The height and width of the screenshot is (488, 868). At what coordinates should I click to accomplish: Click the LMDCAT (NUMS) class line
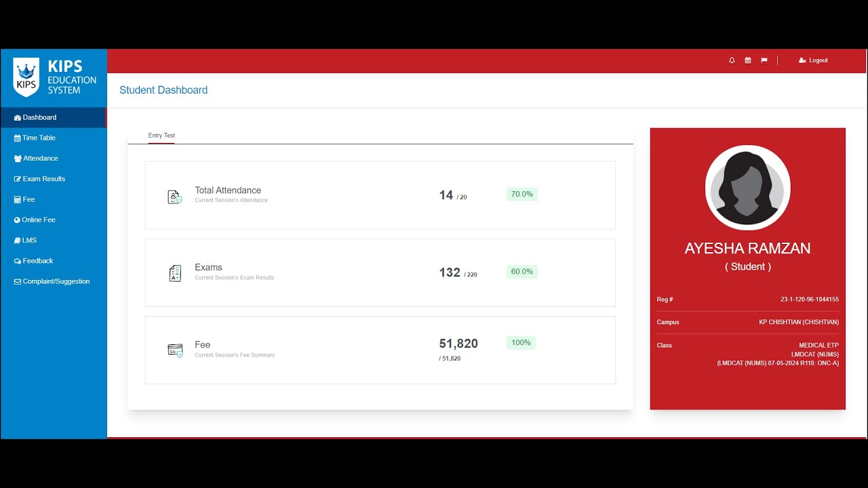(x=814, y=354)
